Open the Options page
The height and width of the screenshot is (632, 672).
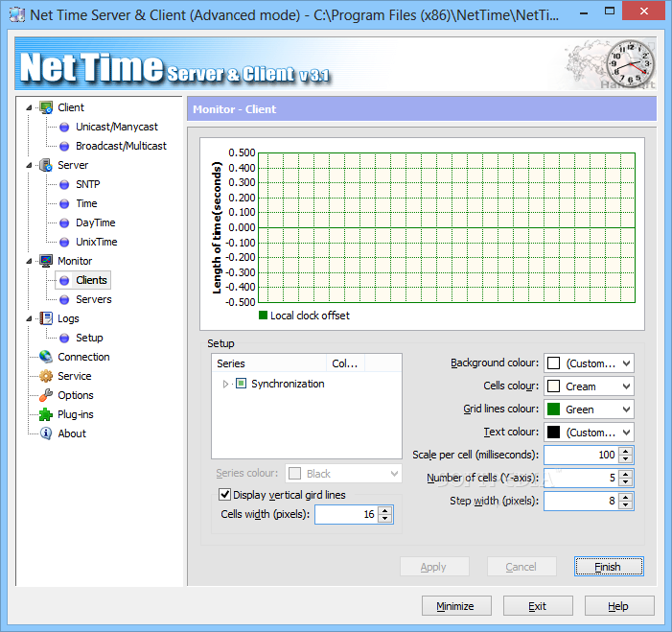point(76,395)
